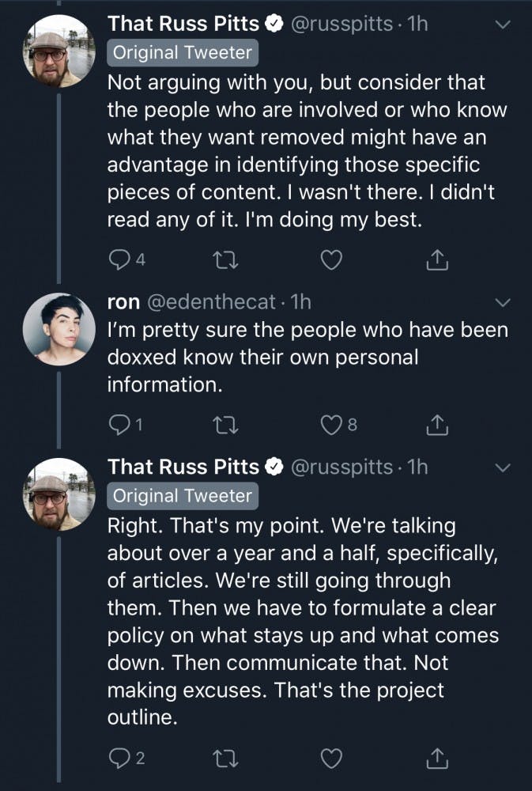Share ron's tweet about personal information

click(x=437, y=426)
